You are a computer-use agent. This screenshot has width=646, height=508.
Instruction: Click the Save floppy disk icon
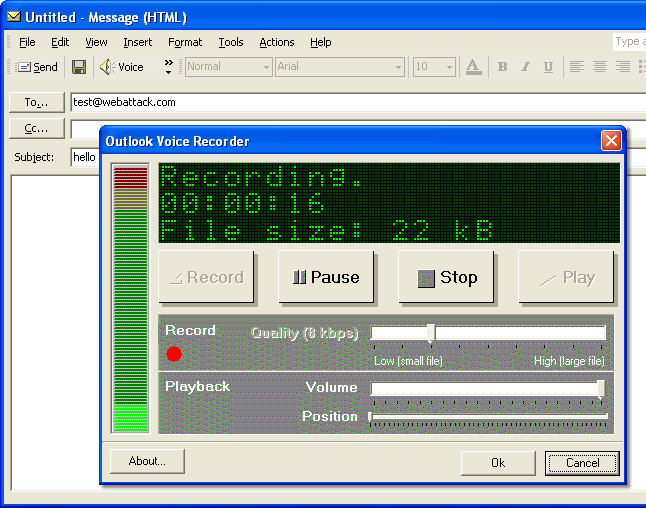(x=79, y=67)
